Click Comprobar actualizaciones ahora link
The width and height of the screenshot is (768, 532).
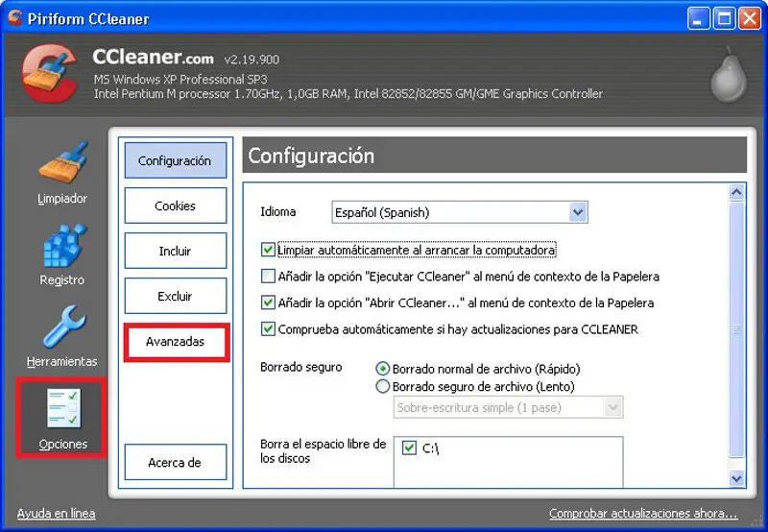coord(643,514)
